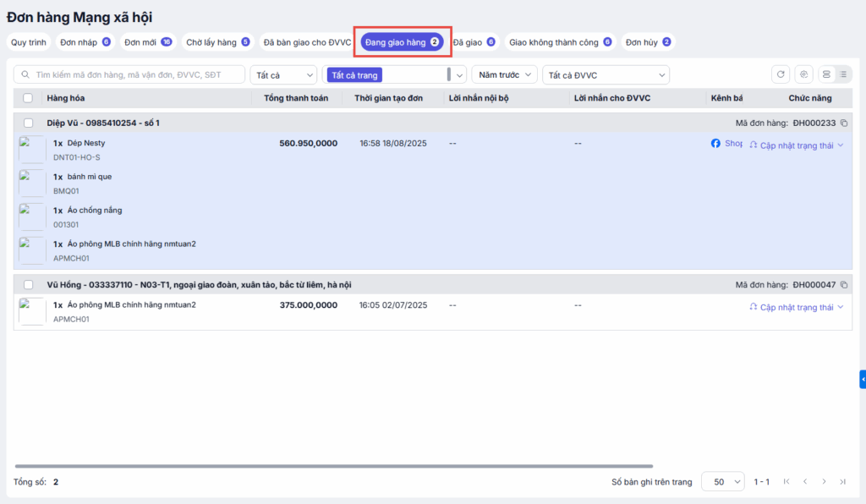Screen dimensions: 866x504
Task: Click the Diệp Vũ - 0985410254 order header
Action: [x=103, y=123]
